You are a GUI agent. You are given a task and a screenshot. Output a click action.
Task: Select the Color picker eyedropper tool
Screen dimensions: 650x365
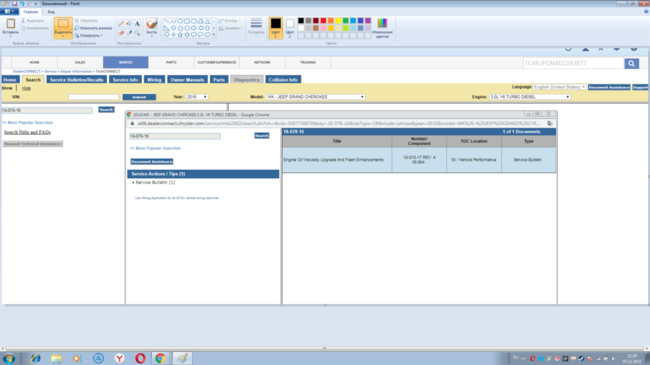coord(129,33)
